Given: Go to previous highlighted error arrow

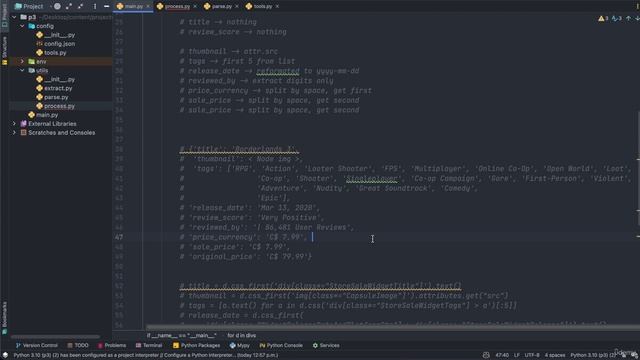Looking at the screenshot, I should coord(629,18).
